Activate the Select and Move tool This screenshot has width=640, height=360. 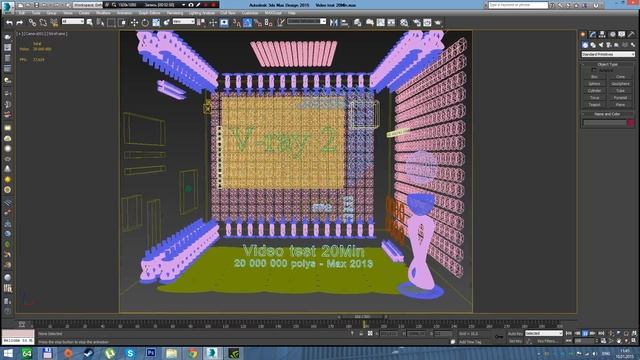tap(134, 23)
